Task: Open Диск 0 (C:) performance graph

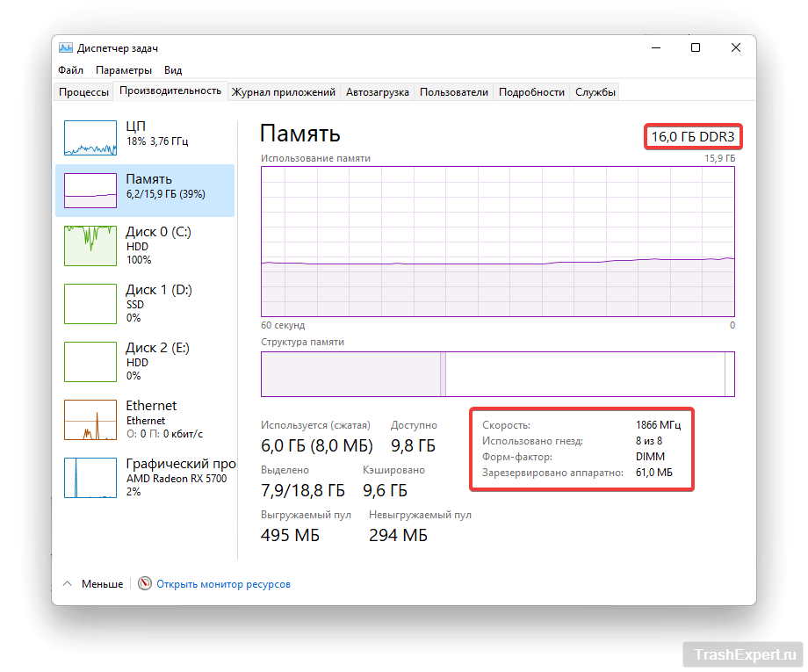Action: point(90,245)
